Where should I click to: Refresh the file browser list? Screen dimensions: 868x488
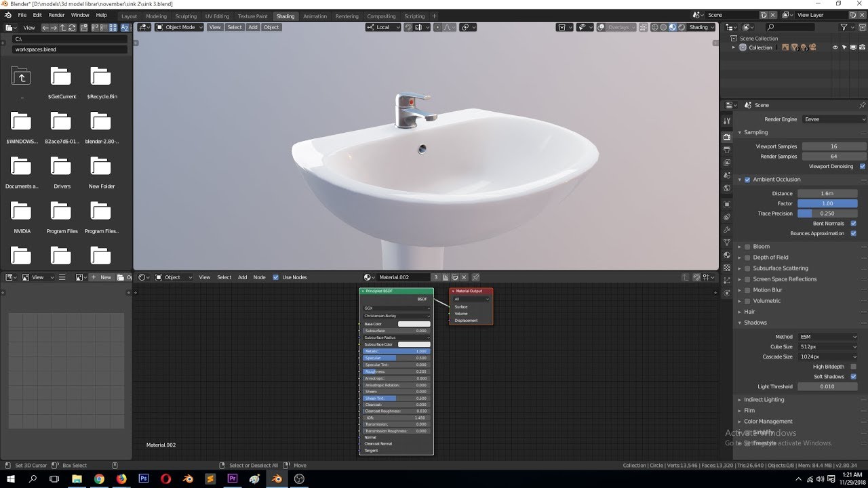72,28
